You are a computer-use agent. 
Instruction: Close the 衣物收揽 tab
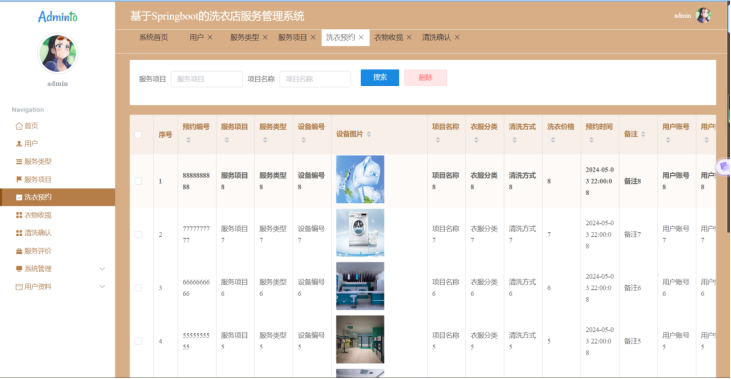pos(409,37)
